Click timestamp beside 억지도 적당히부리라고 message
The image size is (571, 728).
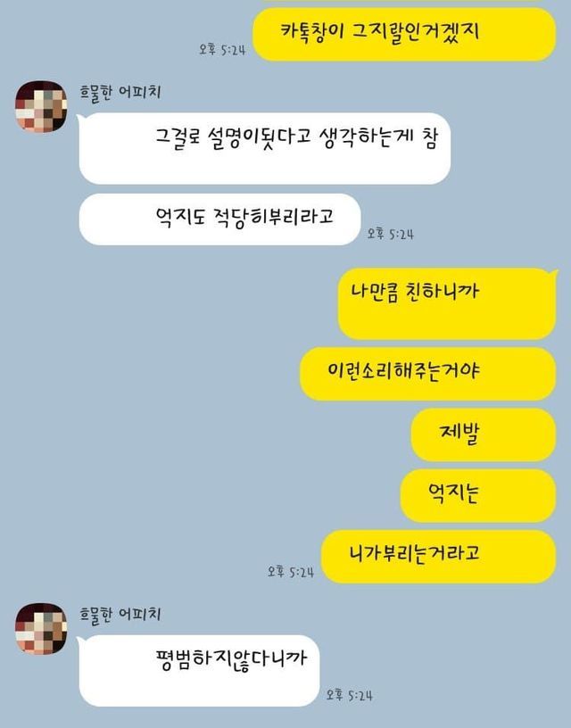pyautogui.click(x=391, y=234)
